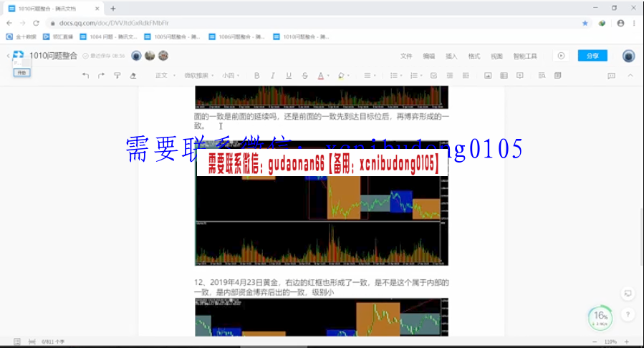Click the 16% speed widget circle
This screenshot has height=348, width=644.
(600, 318)
